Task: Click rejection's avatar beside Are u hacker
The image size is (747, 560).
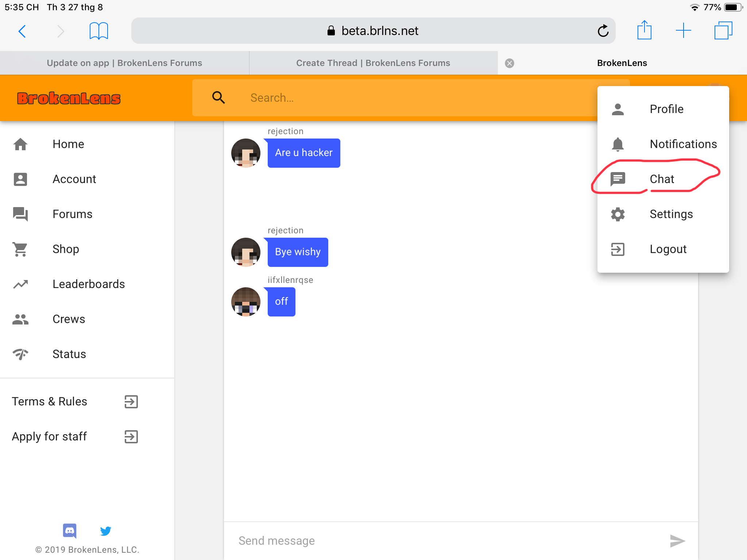Action: click(246, 153)
